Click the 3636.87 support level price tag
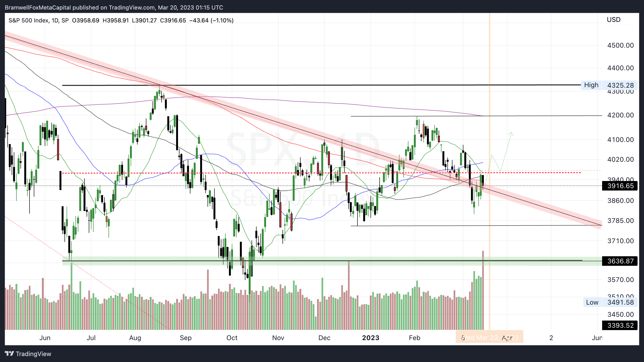 point(620,261)
